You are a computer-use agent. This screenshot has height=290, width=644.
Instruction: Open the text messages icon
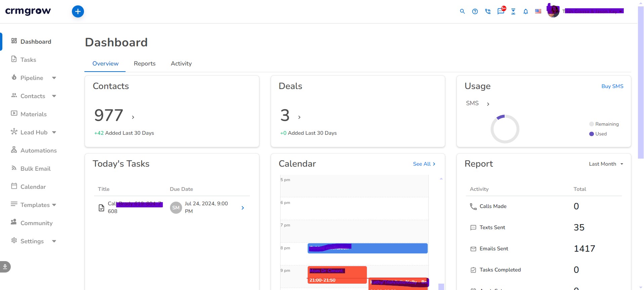(x=501, y=11)
